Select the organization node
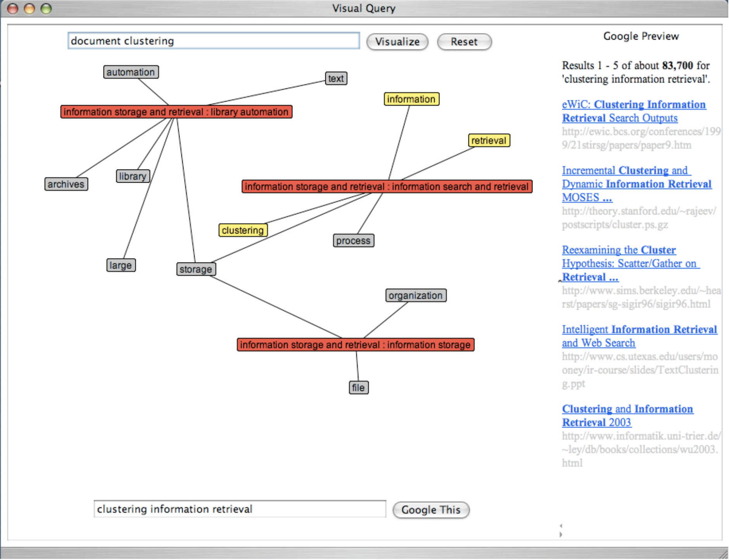Screen dimensions: 729x560 (416, 296)
